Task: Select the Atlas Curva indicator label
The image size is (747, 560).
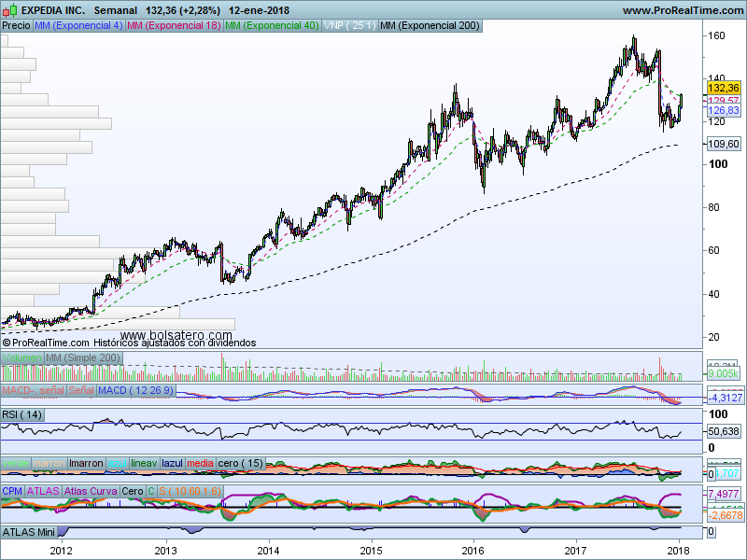Action: point(91,491)
